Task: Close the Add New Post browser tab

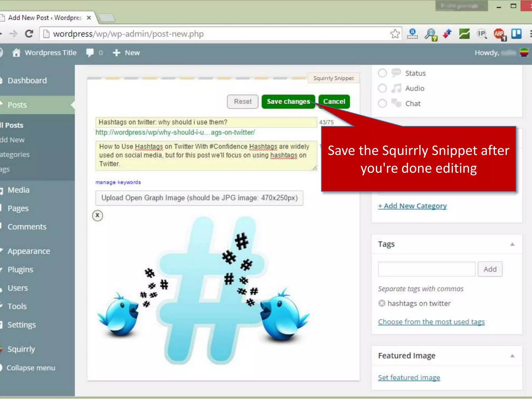Action: coord(89,18)
